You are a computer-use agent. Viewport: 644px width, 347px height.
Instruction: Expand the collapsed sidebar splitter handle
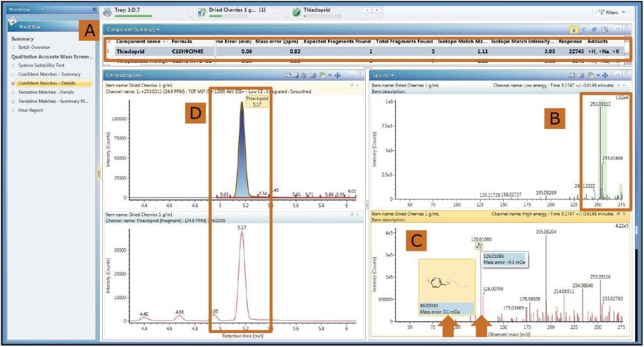click(99, 173)
